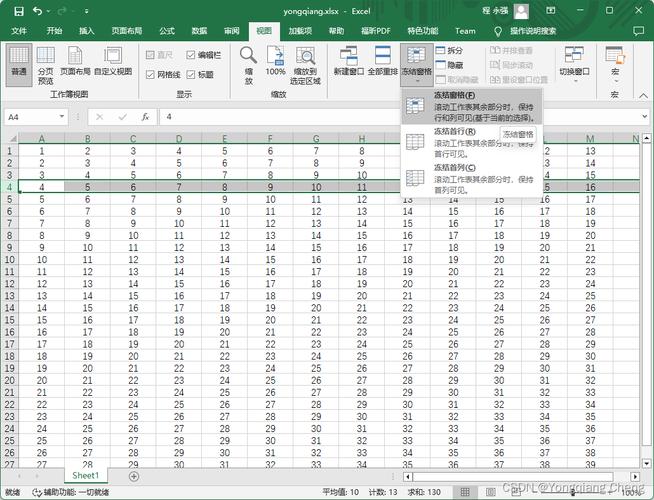The height and width of the screenshot is (500, 654).
Task: Open the 文件 File tab
Action: pos(19,31)
